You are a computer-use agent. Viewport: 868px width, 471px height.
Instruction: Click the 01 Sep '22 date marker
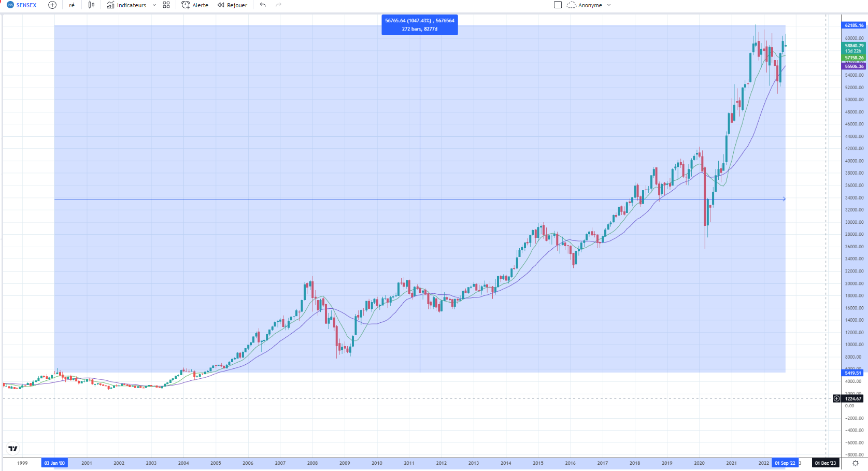coord(785,463)
